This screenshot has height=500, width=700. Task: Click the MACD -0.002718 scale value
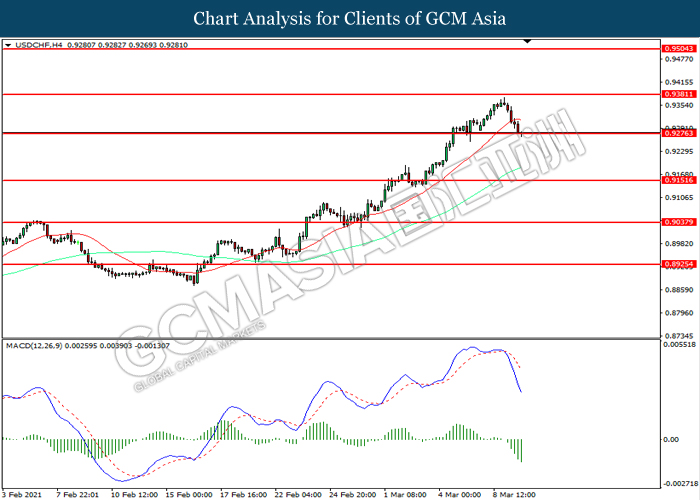click(x=680, y=483)
